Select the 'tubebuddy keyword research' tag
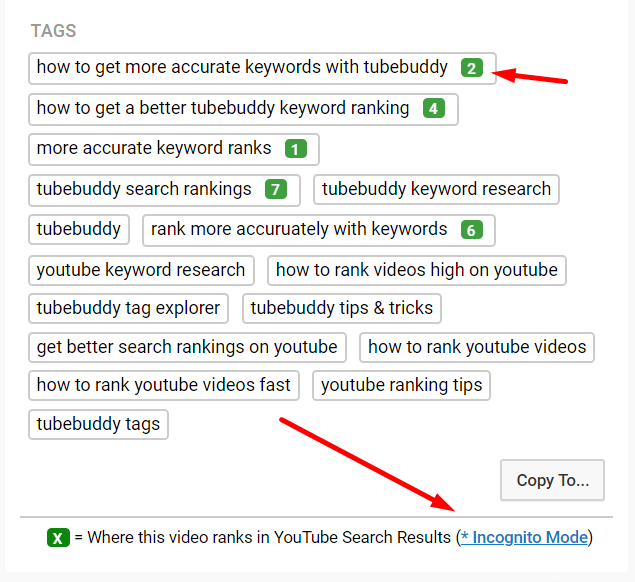 [x=436, y=189]
